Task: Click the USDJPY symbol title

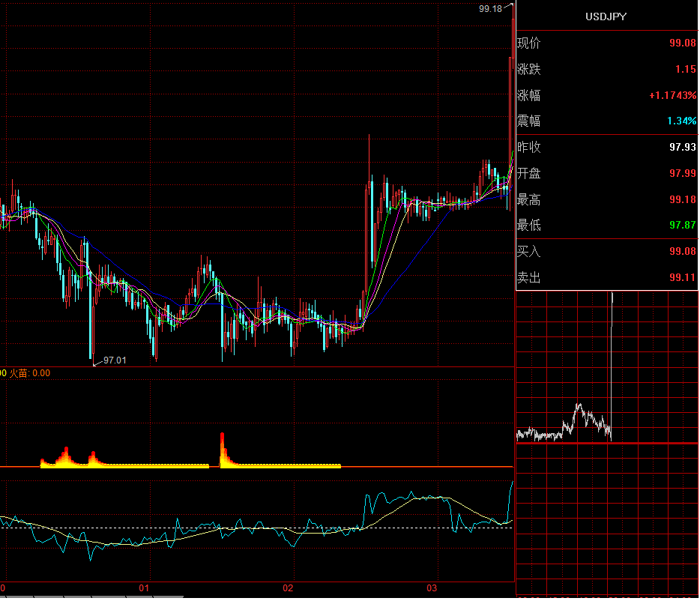Action: click(606, 16)
